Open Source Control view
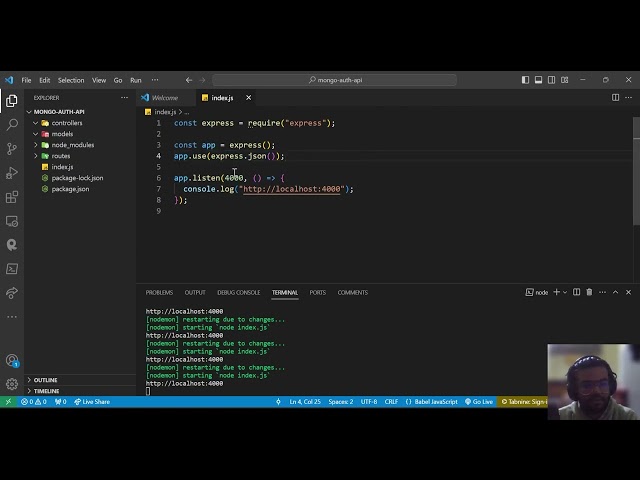Image resolution: width=640 pixels, height=480 pixels. click(12, 149)
